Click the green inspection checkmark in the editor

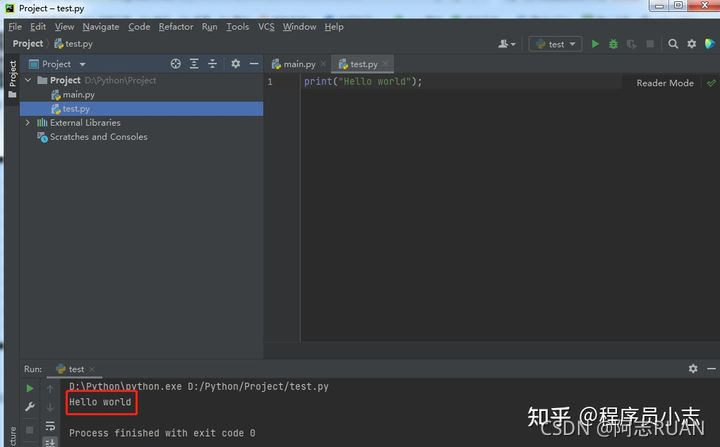(711, 83)
